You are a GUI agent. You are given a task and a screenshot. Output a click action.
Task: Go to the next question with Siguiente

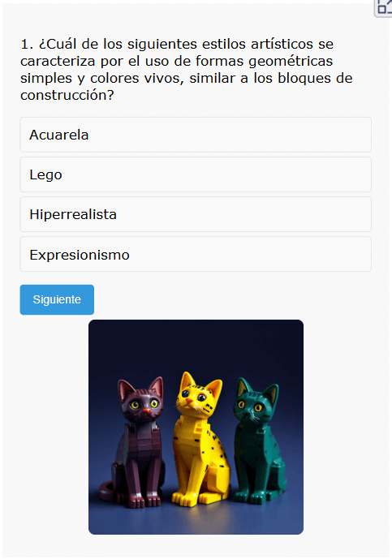57,300
